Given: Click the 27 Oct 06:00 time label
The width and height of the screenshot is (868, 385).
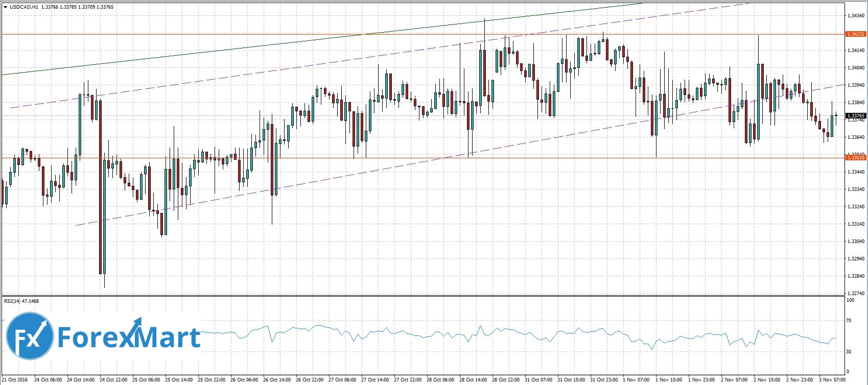Looking at the screenshot, I should coord(342,380).
